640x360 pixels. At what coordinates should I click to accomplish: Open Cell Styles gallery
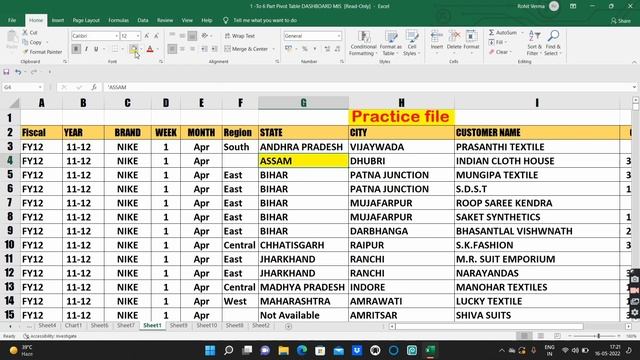coord(411,44)
